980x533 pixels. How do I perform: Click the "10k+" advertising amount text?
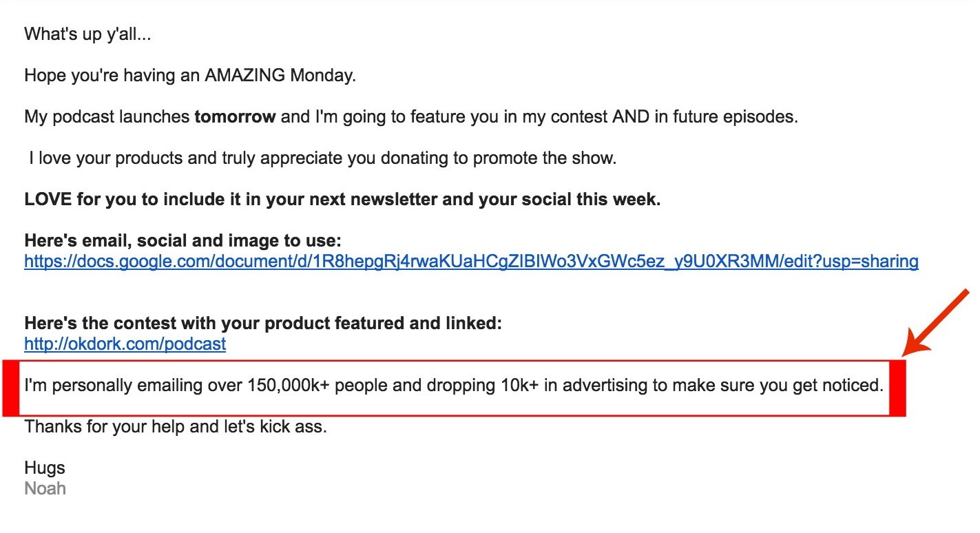(517, 386)
